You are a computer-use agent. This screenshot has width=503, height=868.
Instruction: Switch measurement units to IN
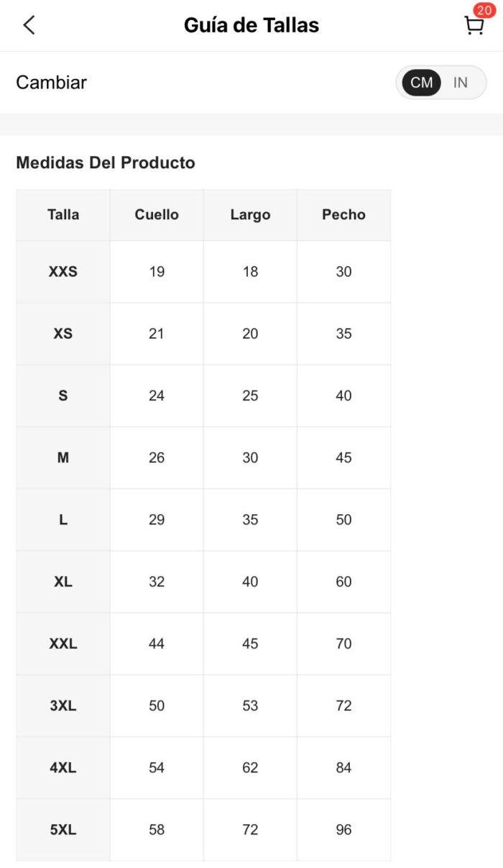(461, 83)
